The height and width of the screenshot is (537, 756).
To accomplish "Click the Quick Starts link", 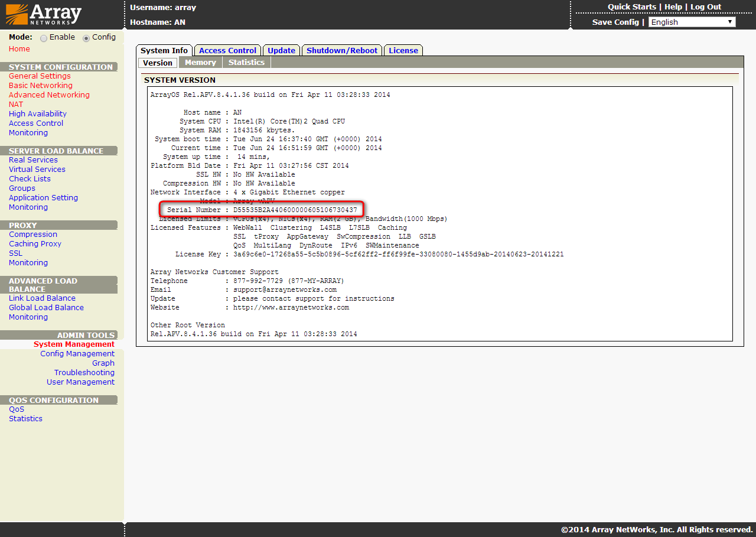I will pos(632,7).
